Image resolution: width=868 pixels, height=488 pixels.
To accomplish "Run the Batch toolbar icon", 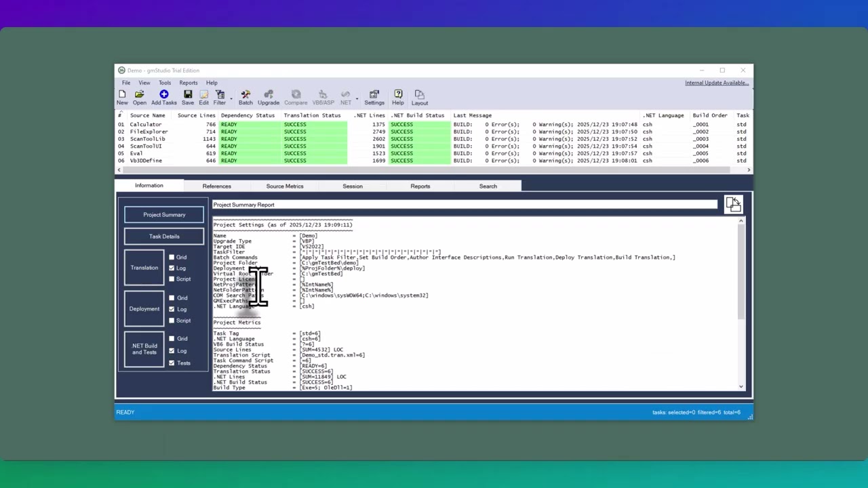I will (x=245, y=98).
